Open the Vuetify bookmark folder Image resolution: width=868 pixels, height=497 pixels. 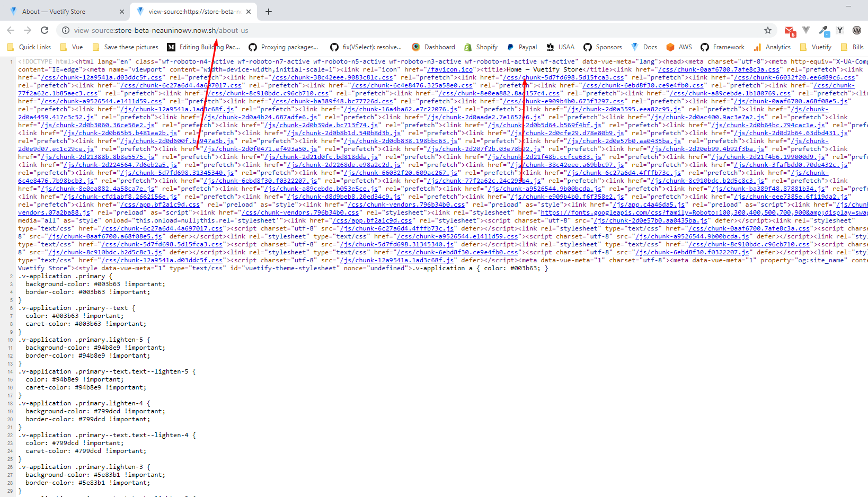pos(816,47)
